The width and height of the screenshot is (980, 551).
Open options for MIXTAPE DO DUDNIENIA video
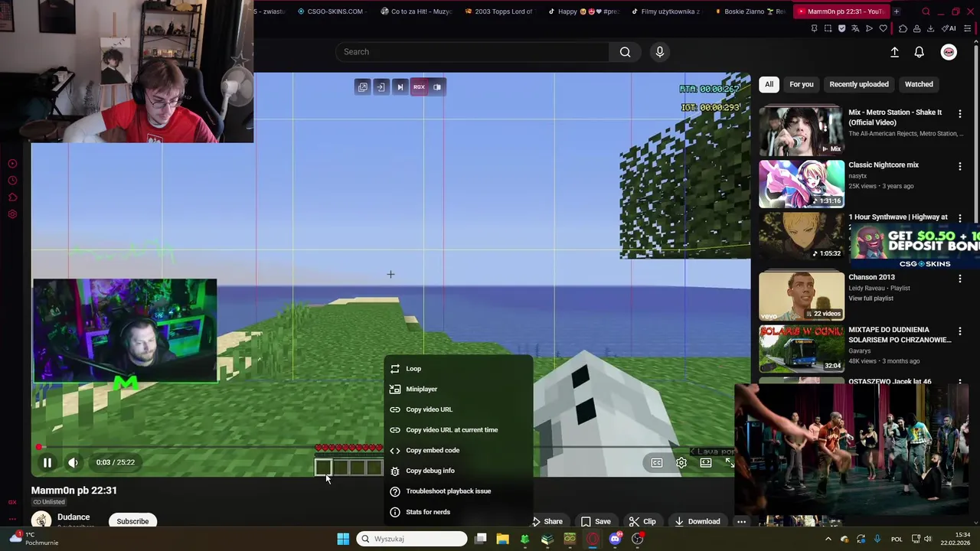[959, 331]
